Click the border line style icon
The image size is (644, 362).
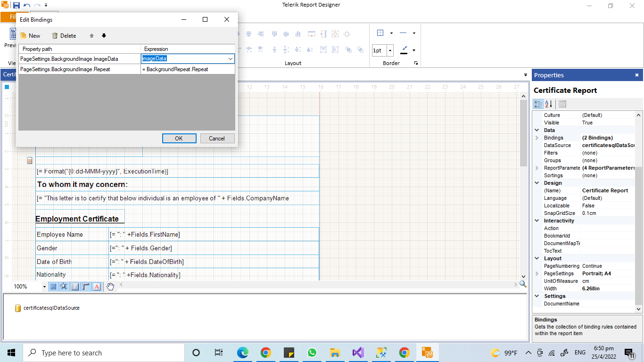pyautogui.click(x=403, y=33)
